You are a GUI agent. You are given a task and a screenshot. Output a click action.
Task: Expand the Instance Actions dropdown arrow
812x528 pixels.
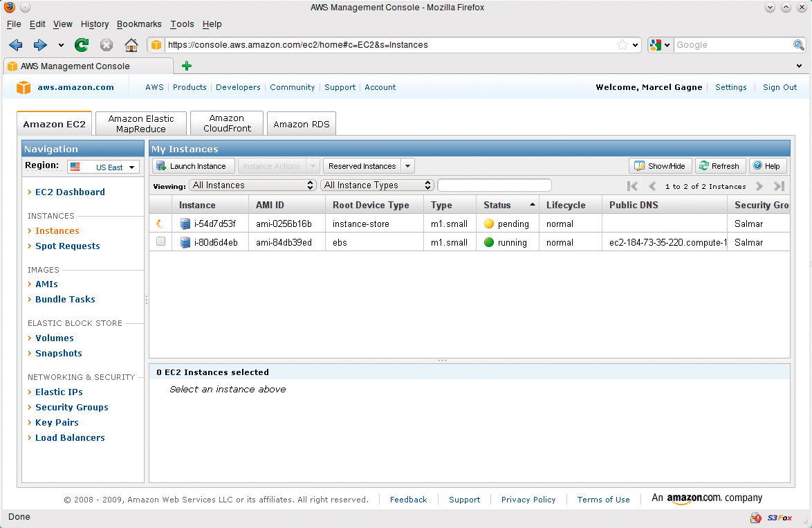pyautogui.click(x=313, y=166)
